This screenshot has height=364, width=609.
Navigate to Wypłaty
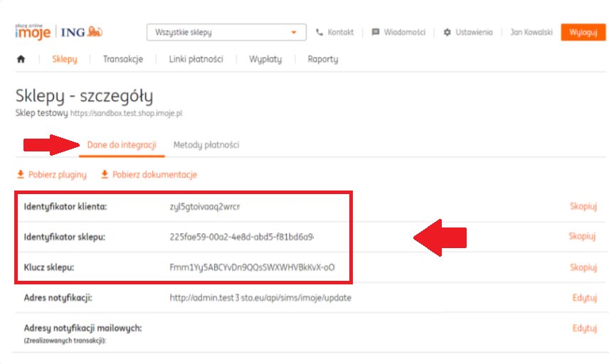(x=265, y=60)
